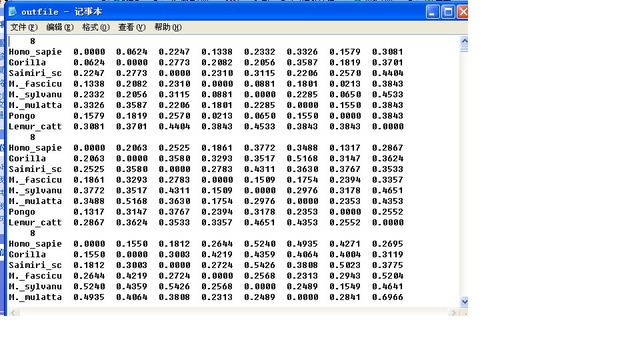Click the vertical scrollbar thumb

464,49
